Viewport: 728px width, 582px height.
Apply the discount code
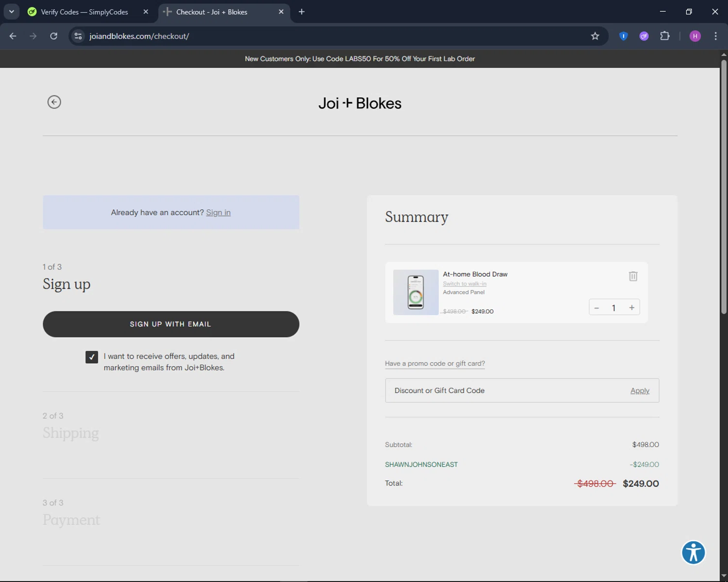[x=640, y=390]
